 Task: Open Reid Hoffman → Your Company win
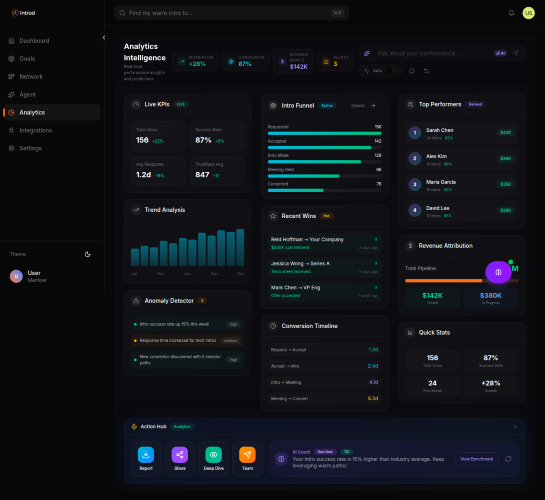(324, 243)
